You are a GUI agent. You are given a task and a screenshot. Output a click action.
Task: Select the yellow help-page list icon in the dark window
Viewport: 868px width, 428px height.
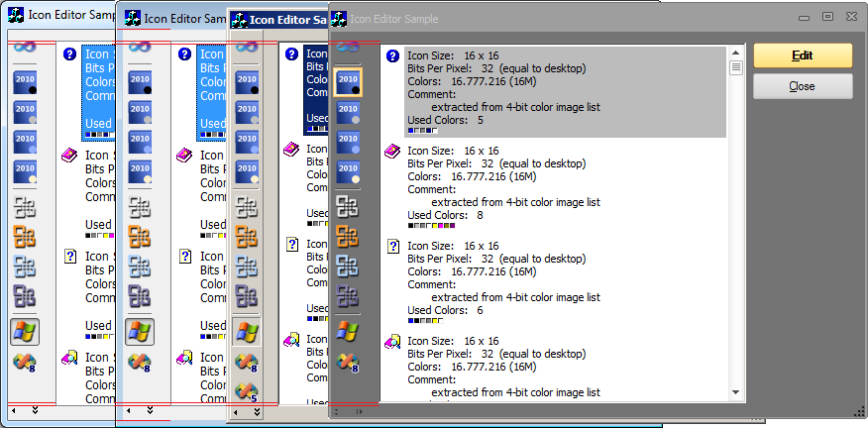[393, 246]
